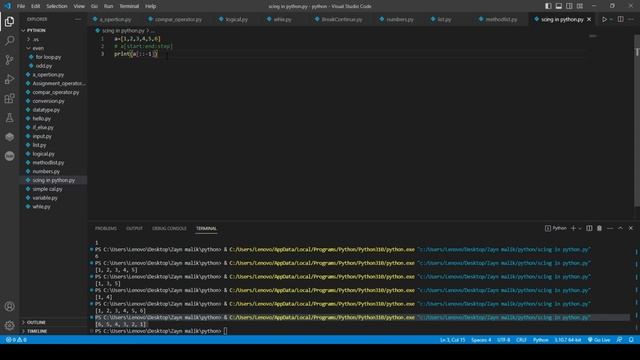Go to line via Ln 3, Col 15
640x360 pixels.
452,340
